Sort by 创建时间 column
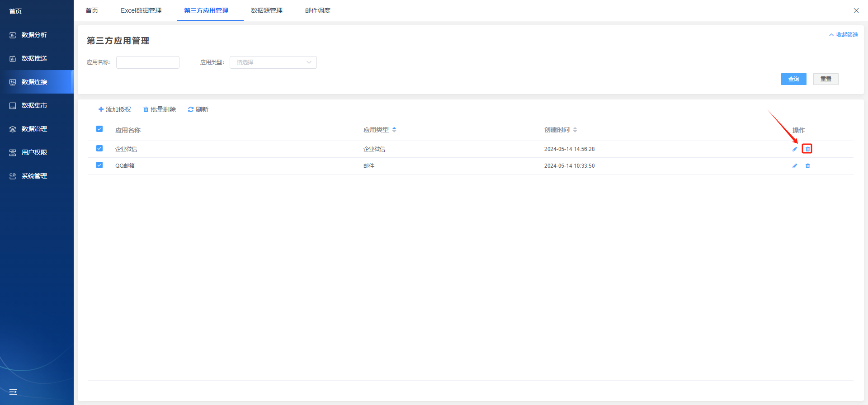 coord(575,130)
